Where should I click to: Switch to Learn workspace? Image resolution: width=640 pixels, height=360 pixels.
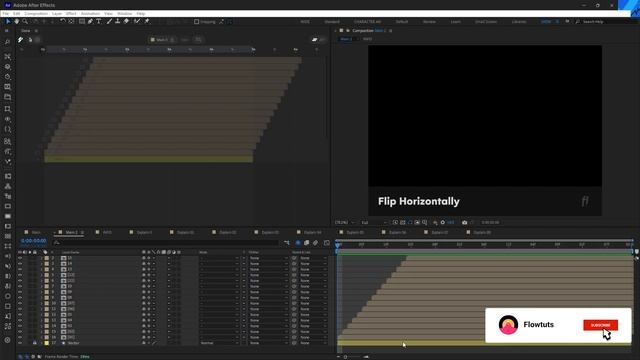pos(456,22)
